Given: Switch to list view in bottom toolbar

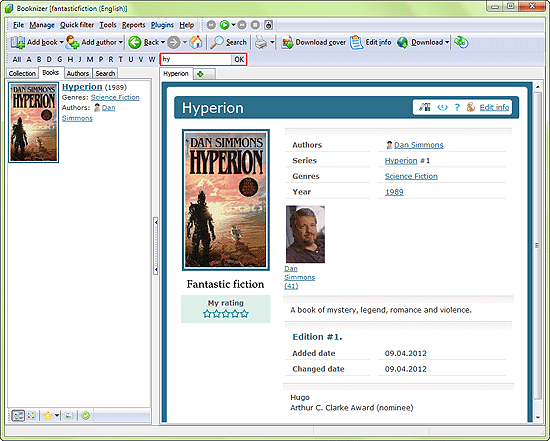Looking at the screenshot, I should click(18, 416).
